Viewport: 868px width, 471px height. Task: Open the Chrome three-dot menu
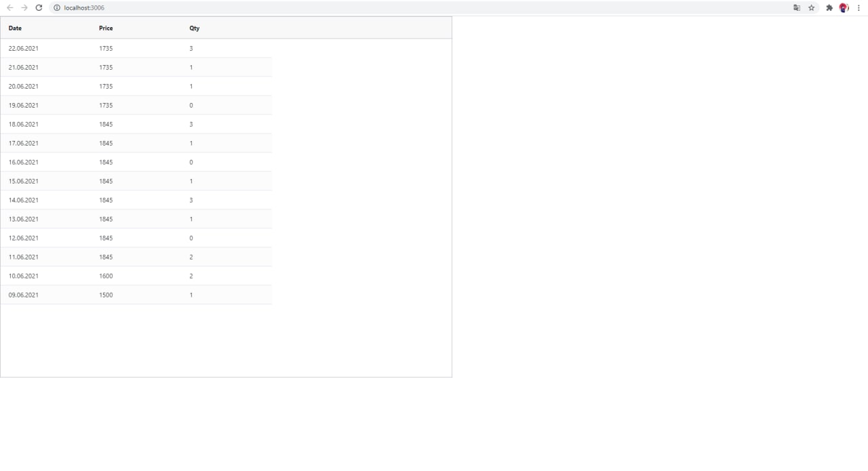(x=859, y=7)
